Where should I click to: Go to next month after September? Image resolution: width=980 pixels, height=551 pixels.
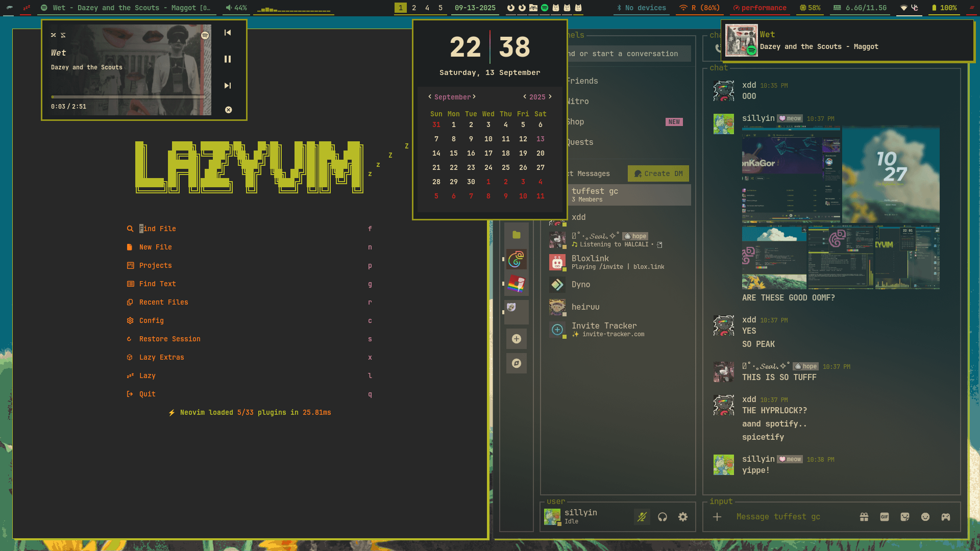tap(474, 96)
